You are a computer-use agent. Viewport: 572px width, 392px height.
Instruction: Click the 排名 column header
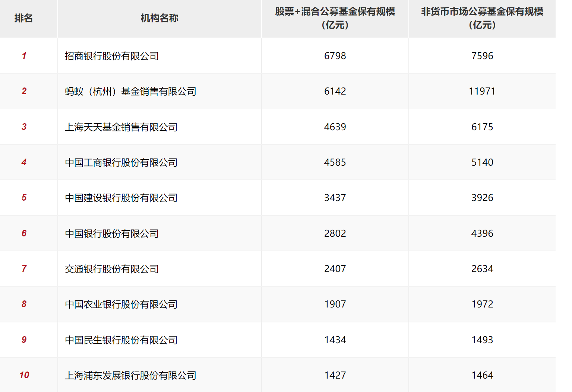click(24, 18)
